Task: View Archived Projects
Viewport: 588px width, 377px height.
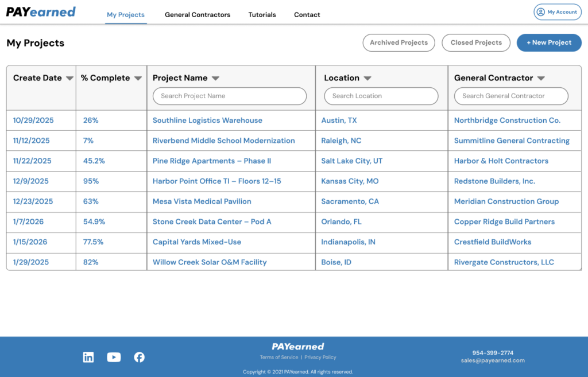Action: pyautogui.click(x=399, y=42)
